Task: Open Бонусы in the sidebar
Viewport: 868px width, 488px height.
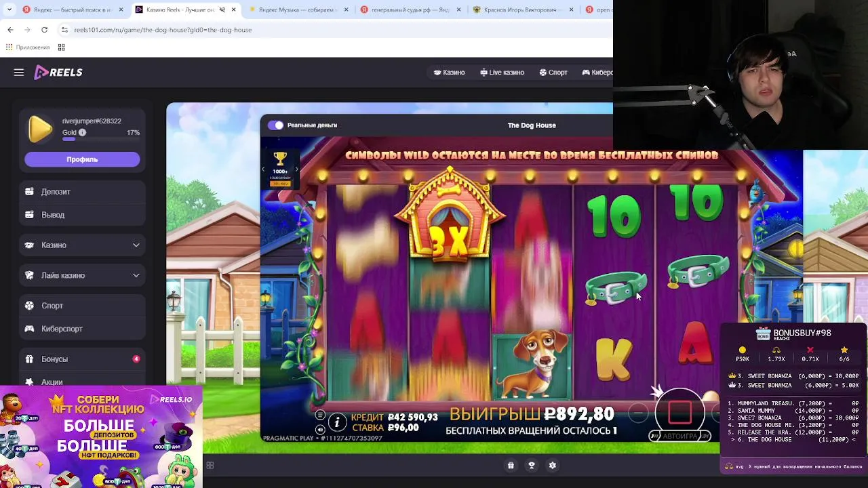Action: point(82,359)
